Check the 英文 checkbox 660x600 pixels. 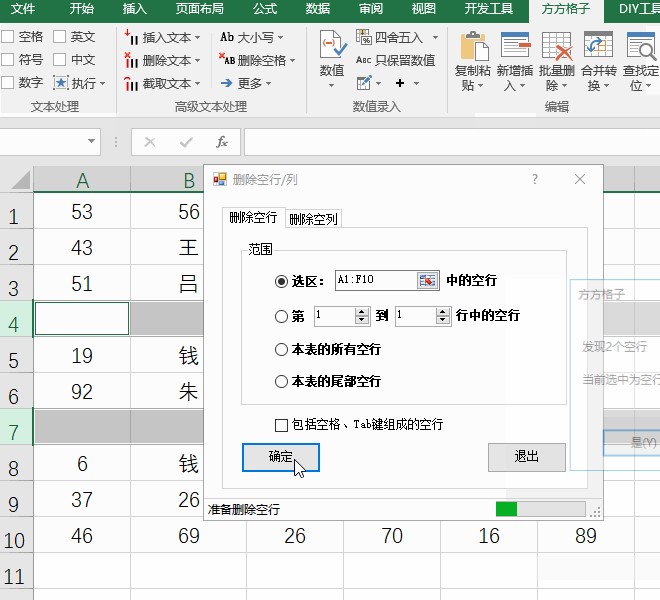coord(59,37)
